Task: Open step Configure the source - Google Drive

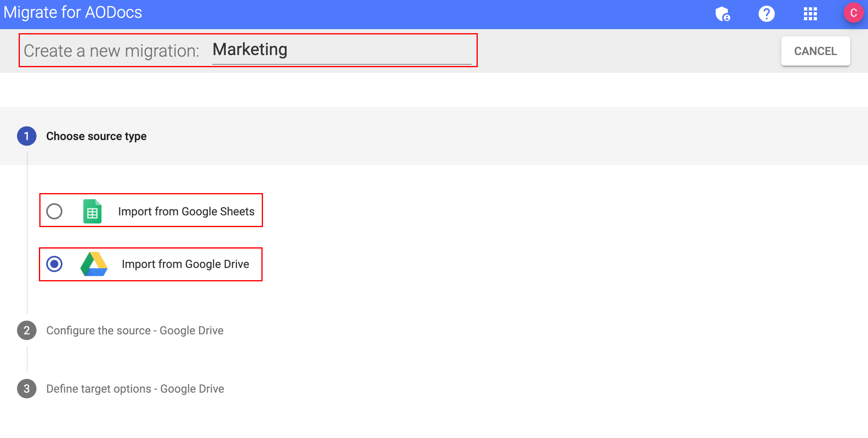Action: pyautogui.click(x=135, y=330)
